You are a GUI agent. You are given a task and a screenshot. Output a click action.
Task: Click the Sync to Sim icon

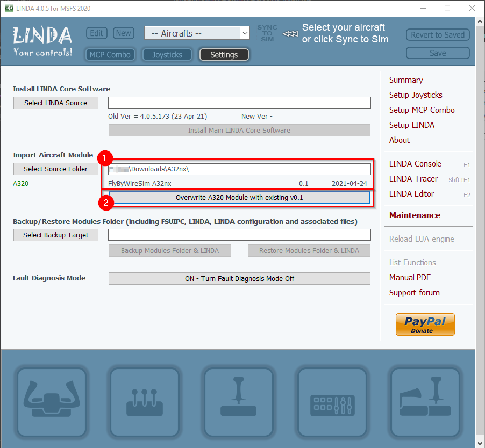point(267,33)
